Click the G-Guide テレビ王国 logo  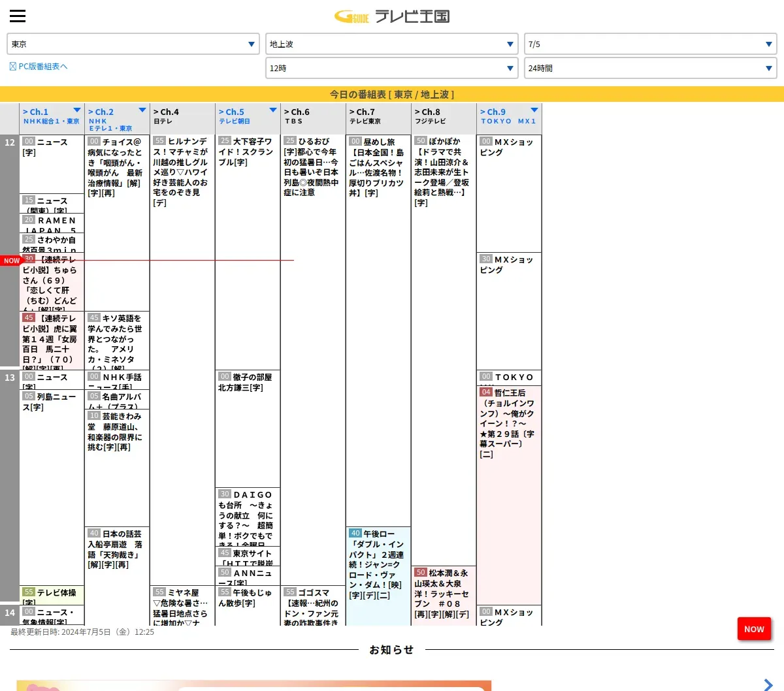(392, 16)
